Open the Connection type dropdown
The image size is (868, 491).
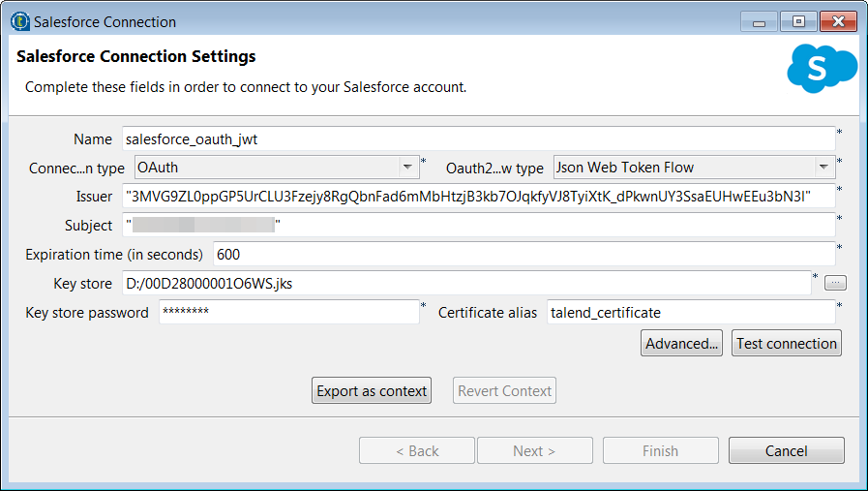275,168
